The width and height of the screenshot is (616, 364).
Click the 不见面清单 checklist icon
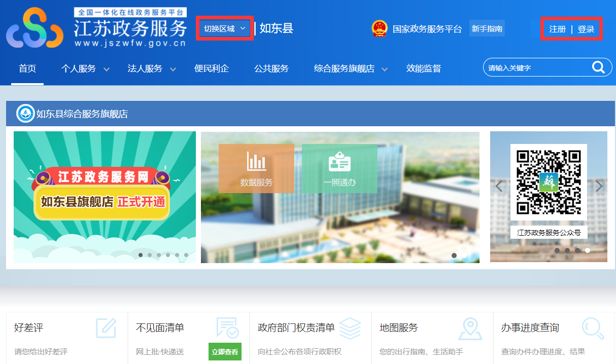tap(227, 328)
